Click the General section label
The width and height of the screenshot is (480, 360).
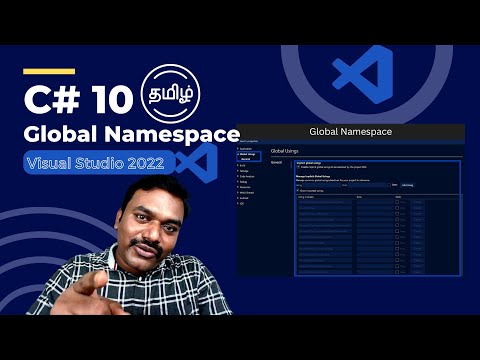point(276,162)
